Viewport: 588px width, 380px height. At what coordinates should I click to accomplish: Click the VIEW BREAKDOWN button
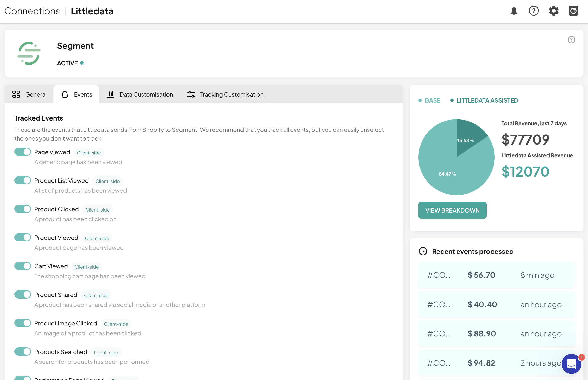[452, 210]
